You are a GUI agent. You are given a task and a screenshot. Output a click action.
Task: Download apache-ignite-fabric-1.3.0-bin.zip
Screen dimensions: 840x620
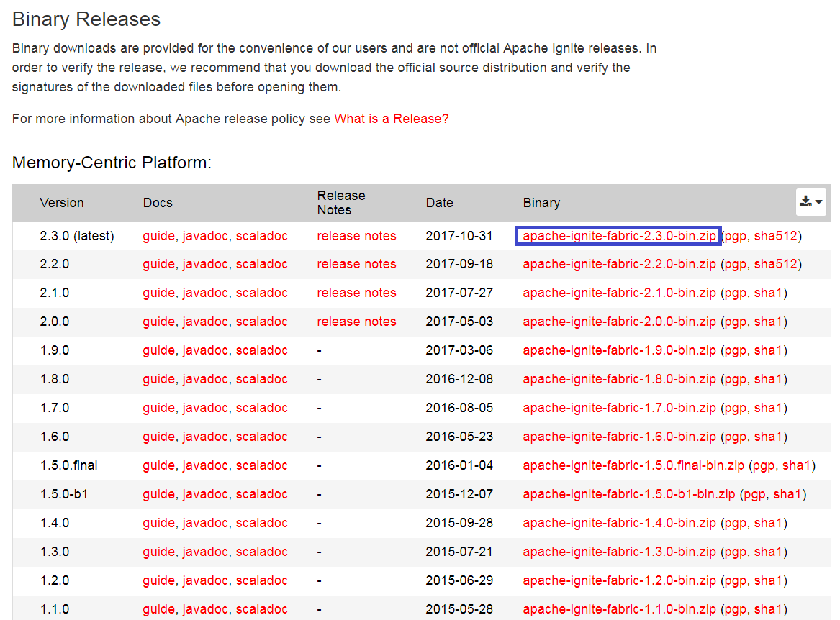coord(619,552)
